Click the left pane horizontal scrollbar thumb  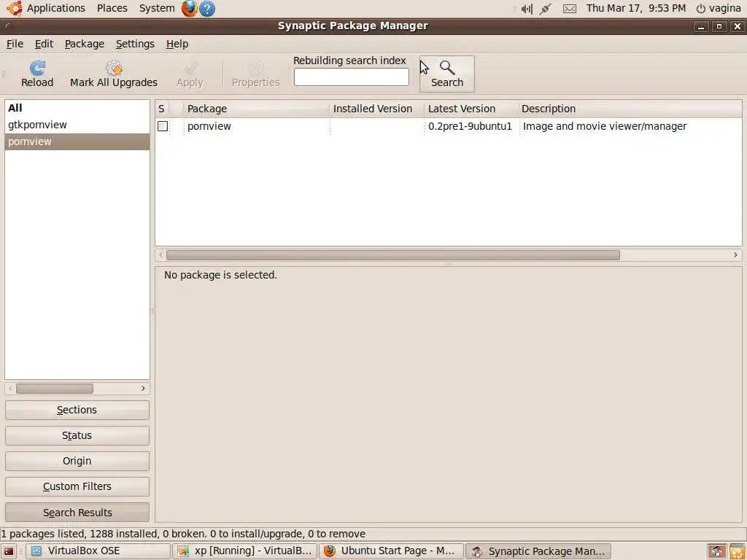coord(55,389)
